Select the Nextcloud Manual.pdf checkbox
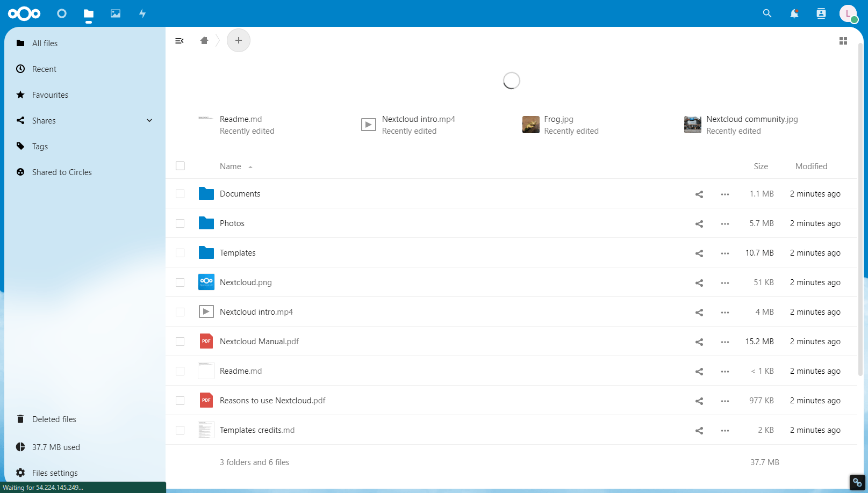Viewport: 868px width, 493px height. 180,342
